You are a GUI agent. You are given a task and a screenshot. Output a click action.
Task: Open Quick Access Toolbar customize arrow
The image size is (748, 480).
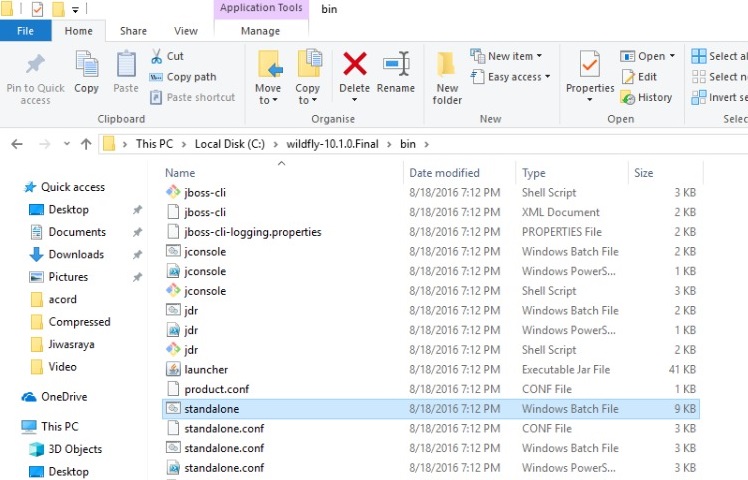[x=75, y=10]
